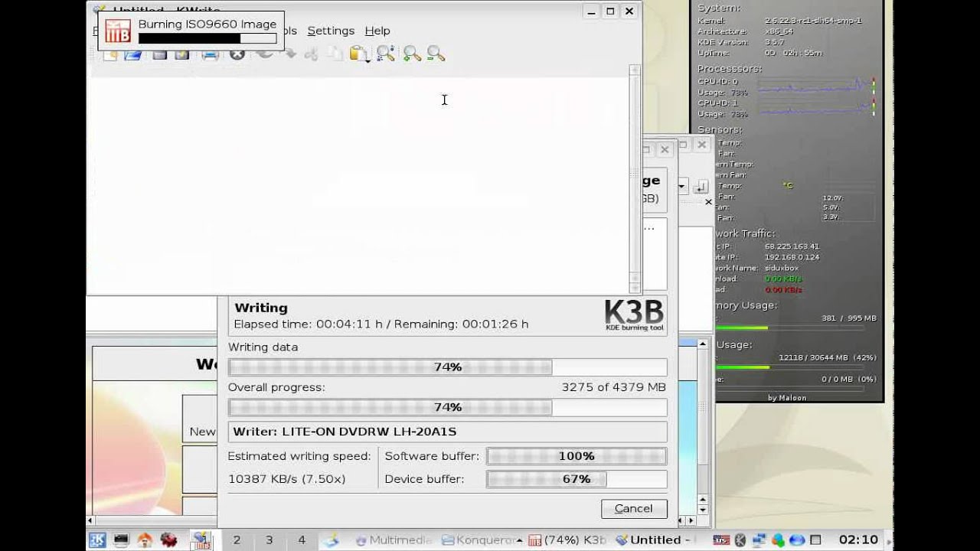Click the Find magnifier icon in KWrite
Image resolution: width=980 pixels, height=551 pixels.
click(385, 54)
